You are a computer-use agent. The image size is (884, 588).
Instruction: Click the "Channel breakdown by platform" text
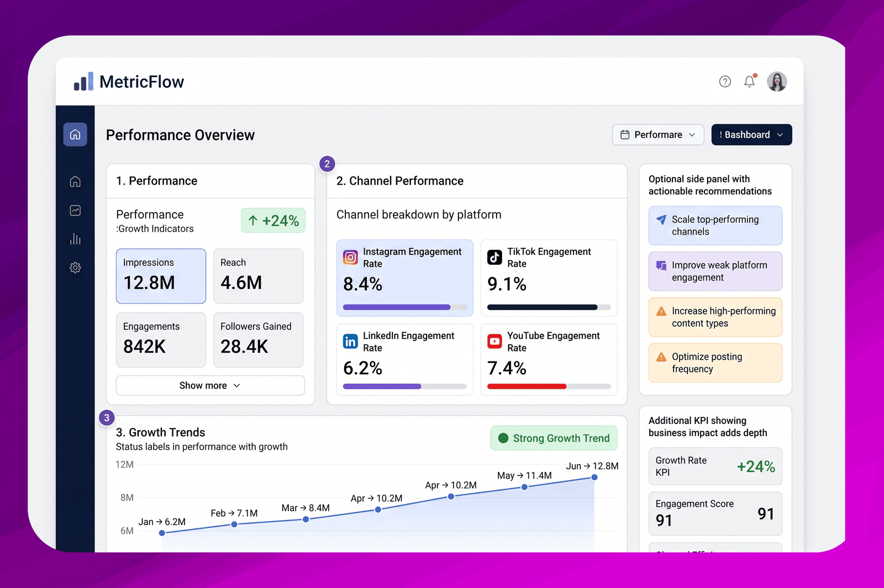pos(419,215)
